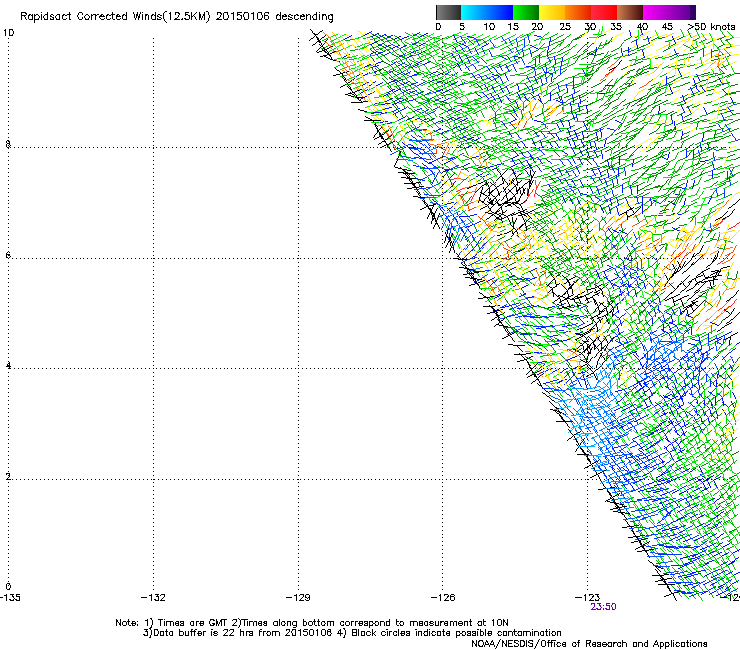Click the cyan-blue 5-15 knots color band
The image size is (740, 650).
pyautogui.click(x=487, y=12)
